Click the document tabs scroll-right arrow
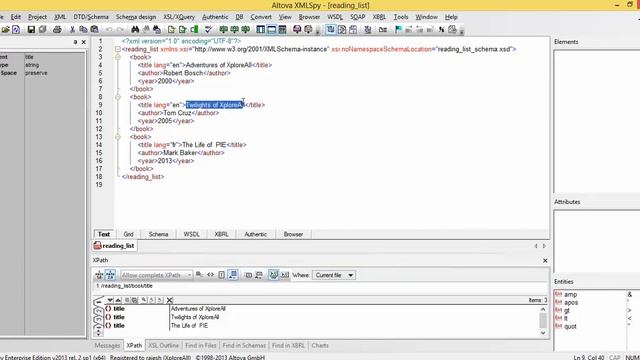 pyautogui.click(x=544, y=246)
